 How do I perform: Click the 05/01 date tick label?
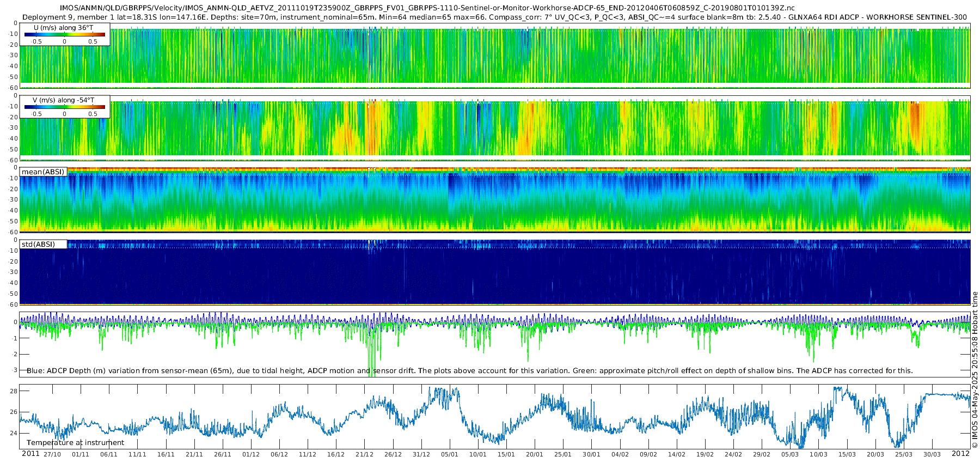pos(450,454)
